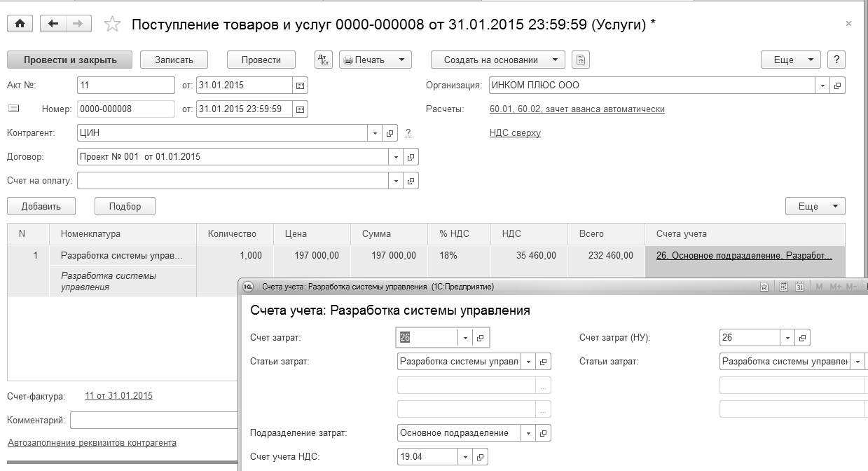This screenshot has width=868, height=471.
Task: Click the question mark hint next to Контрагент
Action: pyautogui.click(x=408, y=133)
